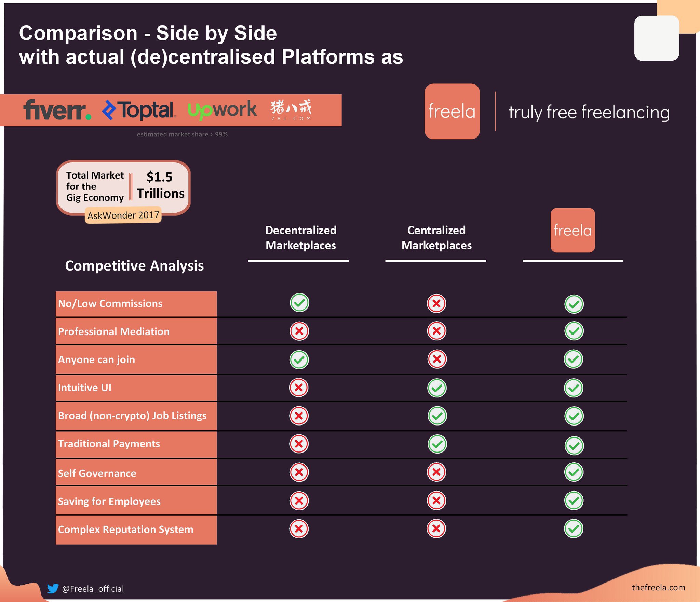Click the ZBJ.com Chinese logo
This screenshot has height=602, width=700.
tap(291, 110)
